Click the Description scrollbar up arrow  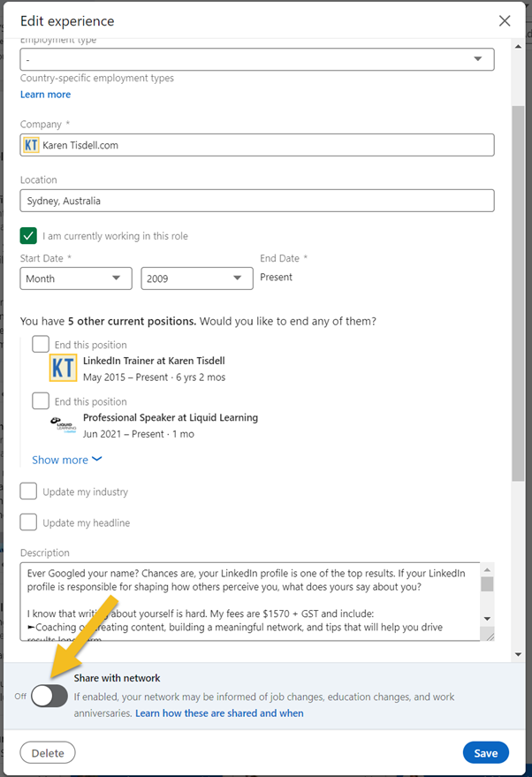(x=488, y=570)
